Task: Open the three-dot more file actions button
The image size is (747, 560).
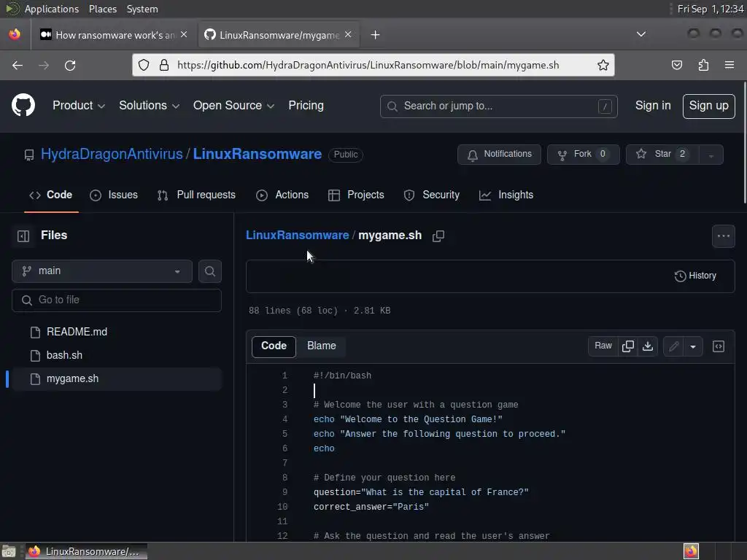Action: [723, 236]
